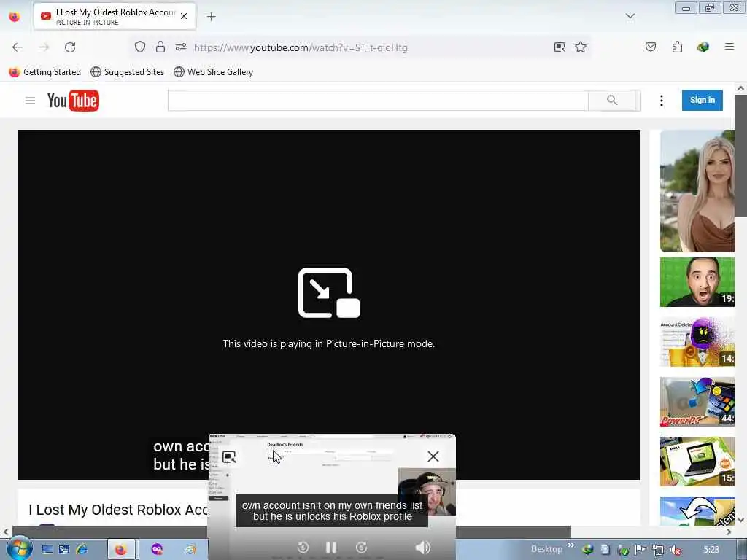Image resolution: width=747 pixels, height=560 pixels.
Task: Open the Firefox extensions menu
Action: coord(677,47)
